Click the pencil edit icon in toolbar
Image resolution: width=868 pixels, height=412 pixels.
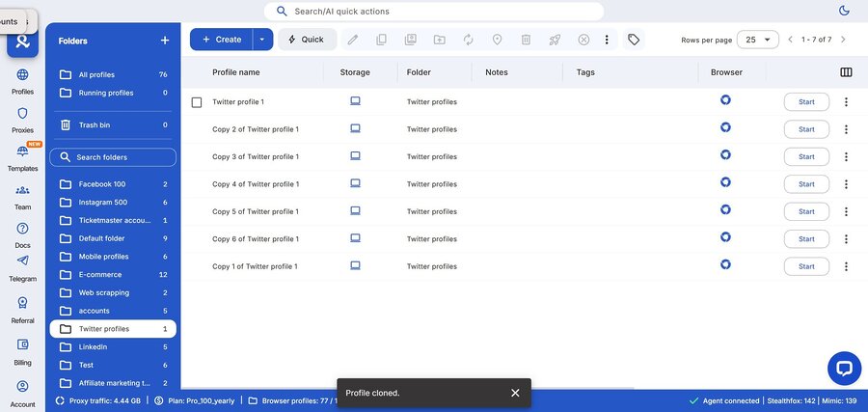pos(353,40)
